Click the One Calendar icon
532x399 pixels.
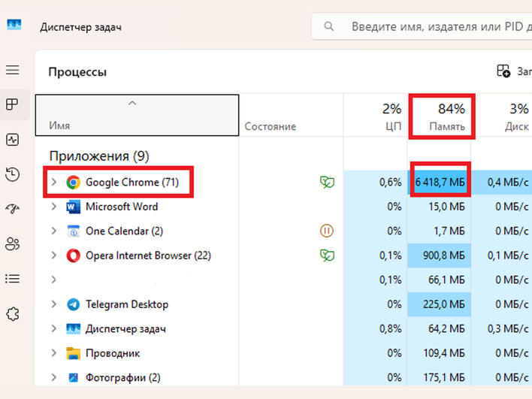[74, 231]
